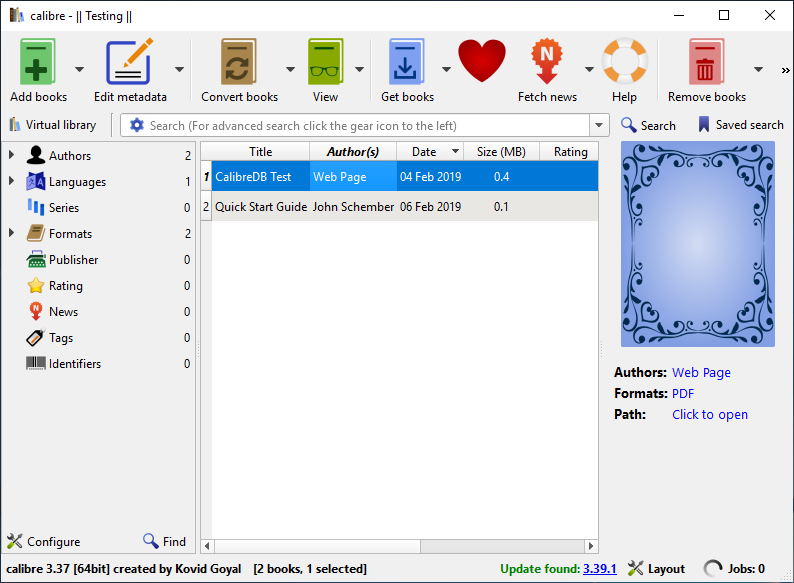Show more toolbar items chevron
Viewport: 794px width, 583px height.
click(785, 70)
